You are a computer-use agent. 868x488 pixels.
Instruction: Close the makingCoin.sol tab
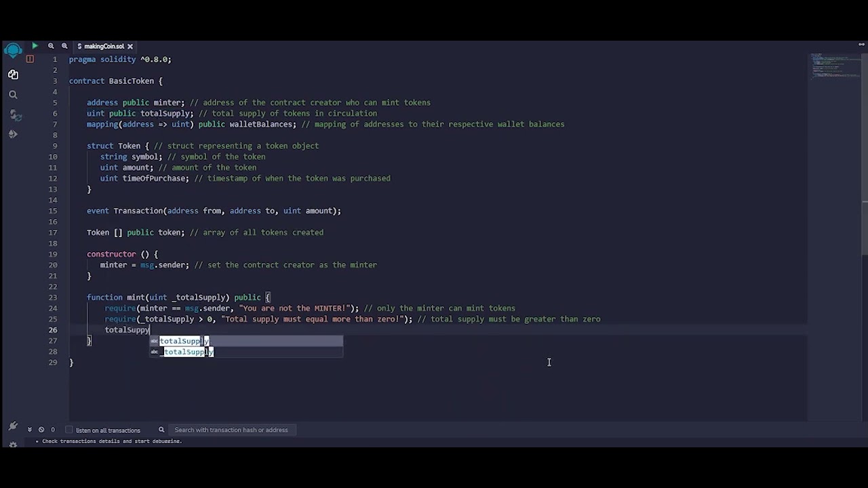(x=130, y=46)
